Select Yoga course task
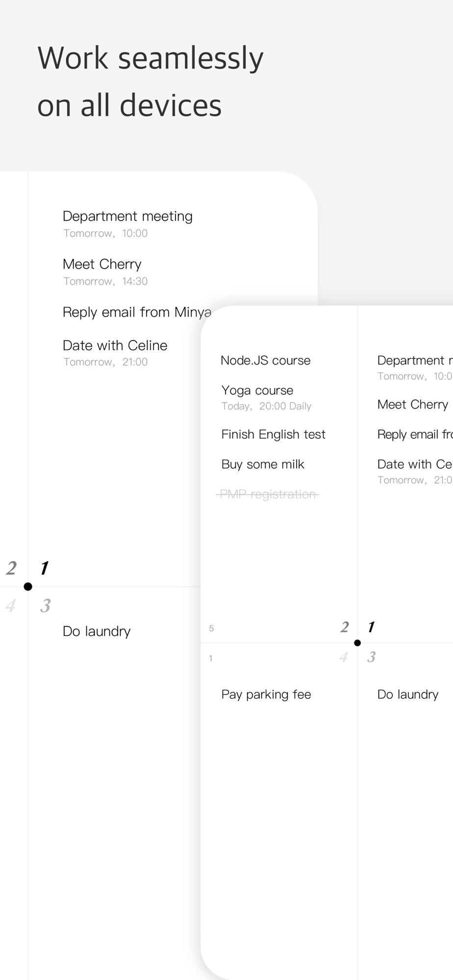 (257, 391)
